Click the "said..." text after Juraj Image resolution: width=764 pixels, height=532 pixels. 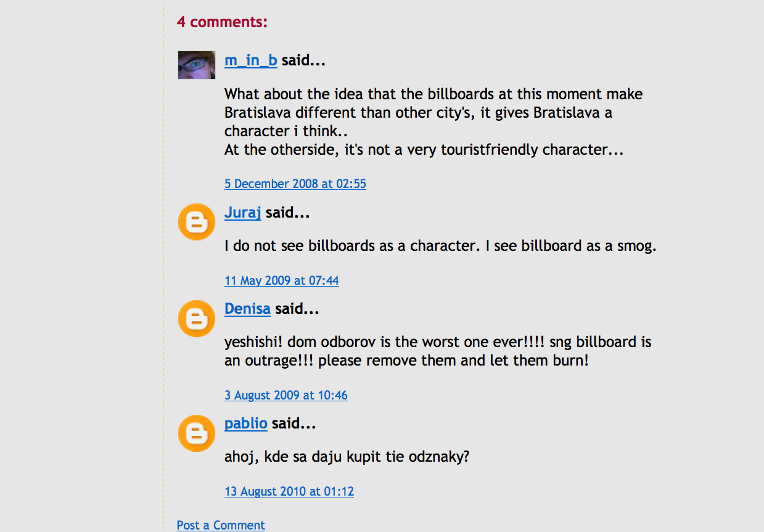pos(287,213)
